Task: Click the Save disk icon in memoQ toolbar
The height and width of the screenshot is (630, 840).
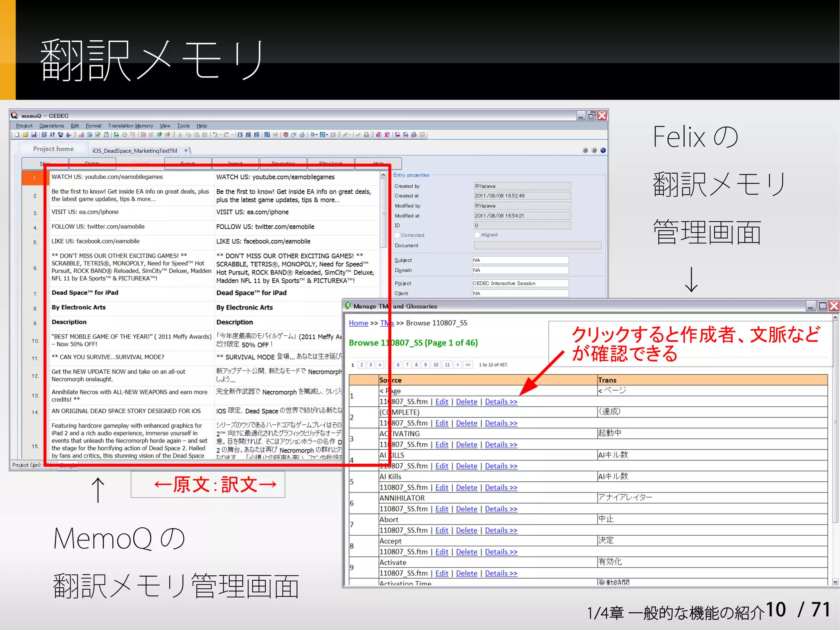Action: coord(34,135)
